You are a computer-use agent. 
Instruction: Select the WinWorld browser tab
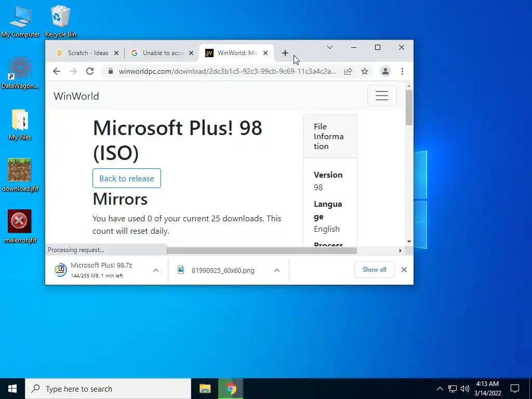point(237,53)
